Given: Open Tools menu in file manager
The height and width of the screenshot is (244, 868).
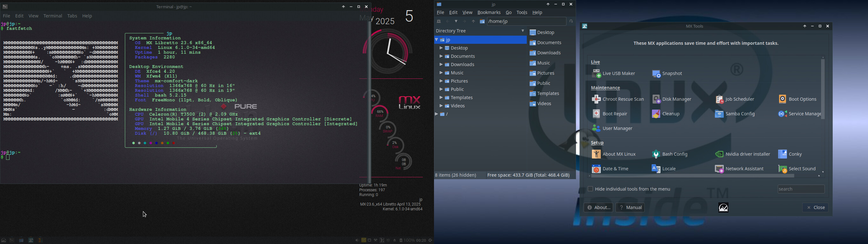Looking at the screenshot, I should 522,12.
